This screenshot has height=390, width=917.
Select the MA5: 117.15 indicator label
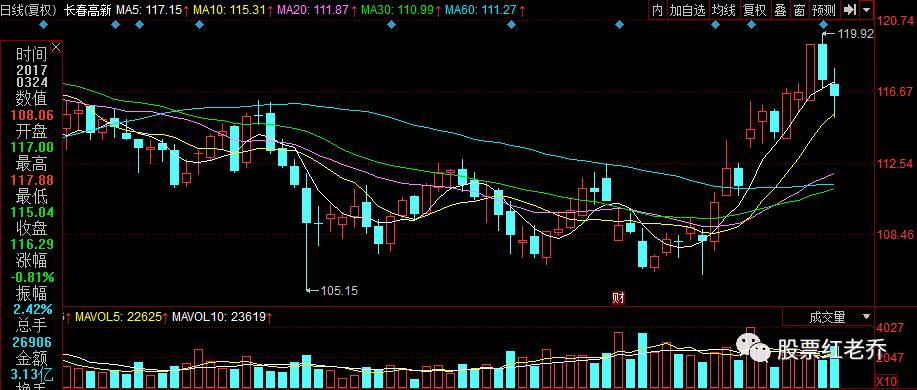(x=149, y=10)
